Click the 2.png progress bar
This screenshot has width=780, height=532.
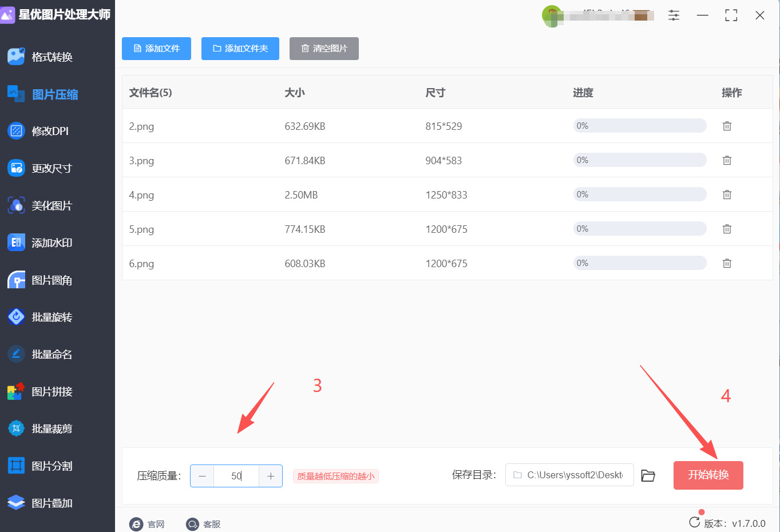[x=640, y=126]
